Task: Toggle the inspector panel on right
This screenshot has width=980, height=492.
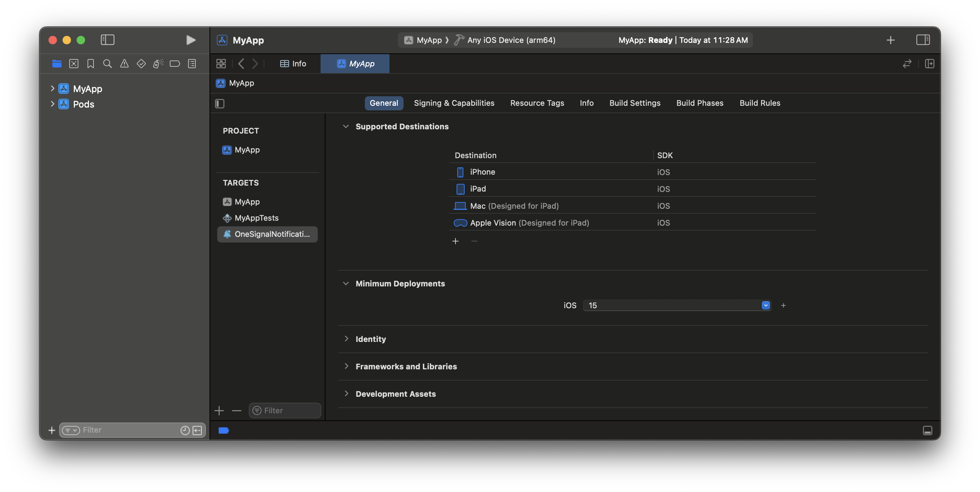Action: pos(923,40)
